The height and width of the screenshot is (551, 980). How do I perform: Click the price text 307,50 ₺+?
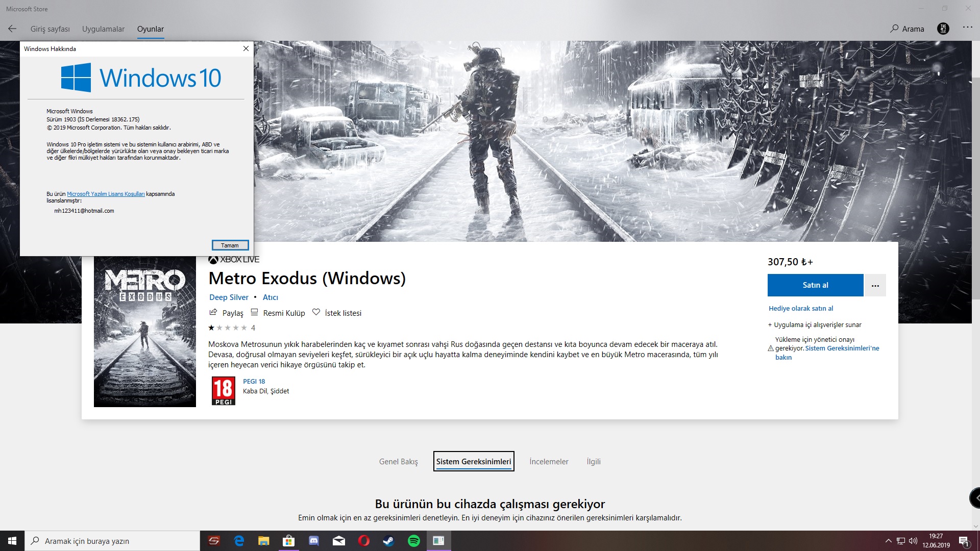(790, 262)
